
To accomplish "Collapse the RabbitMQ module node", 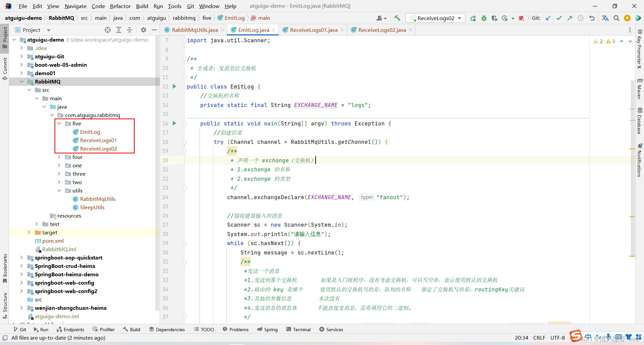I will (x=22, y=81).
